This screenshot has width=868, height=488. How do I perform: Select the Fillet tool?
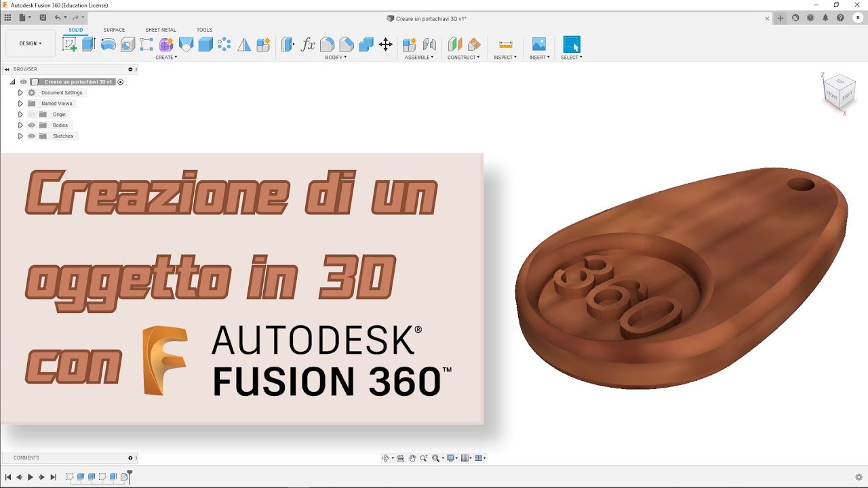327,45
